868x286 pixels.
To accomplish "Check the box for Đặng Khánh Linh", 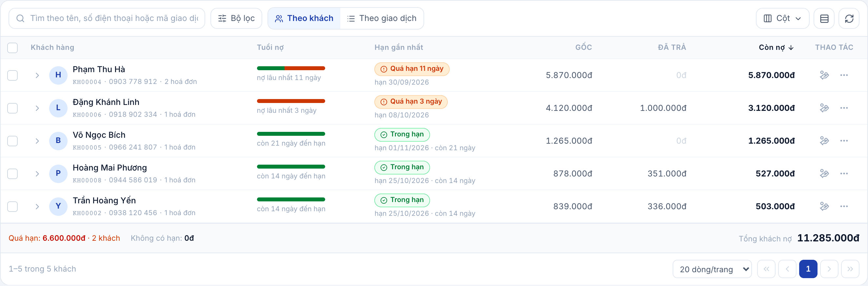I will tap(12, 108).
